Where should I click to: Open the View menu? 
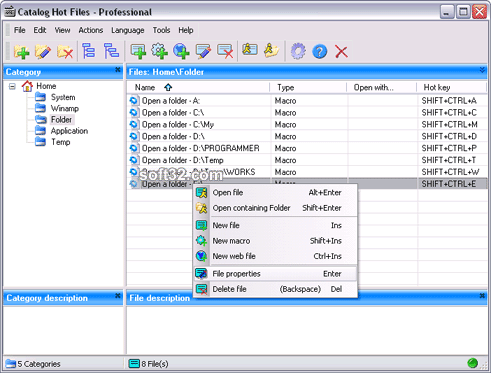(62, 30)
